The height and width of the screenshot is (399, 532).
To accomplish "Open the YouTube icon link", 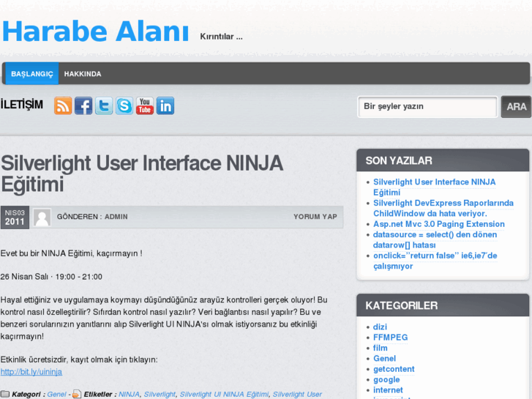I will (145, 105).
